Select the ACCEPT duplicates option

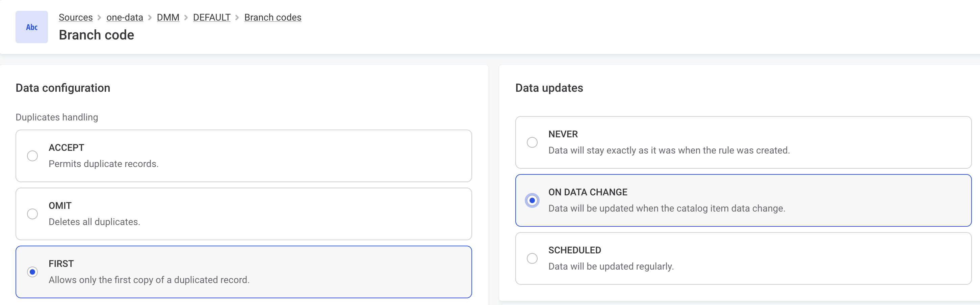(32, 156)
